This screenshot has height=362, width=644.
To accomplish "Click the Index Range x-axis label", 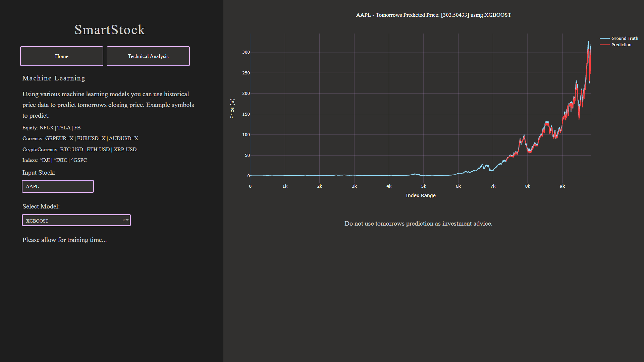I will pos(420,195).
